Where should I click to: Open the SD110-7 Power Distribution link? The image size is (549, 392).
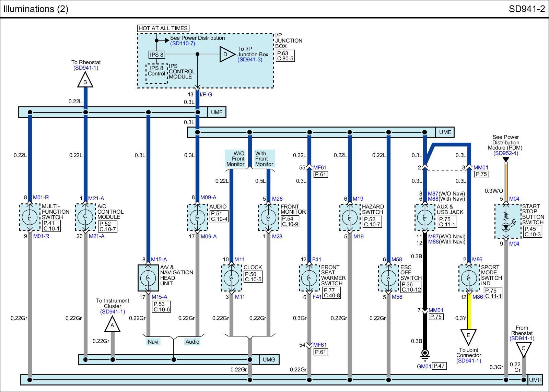click(183, 44)
